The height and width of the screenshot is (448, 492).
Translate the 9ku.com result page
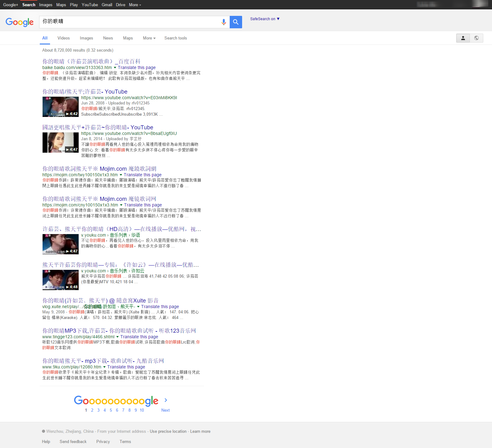[x=126, y=367]
